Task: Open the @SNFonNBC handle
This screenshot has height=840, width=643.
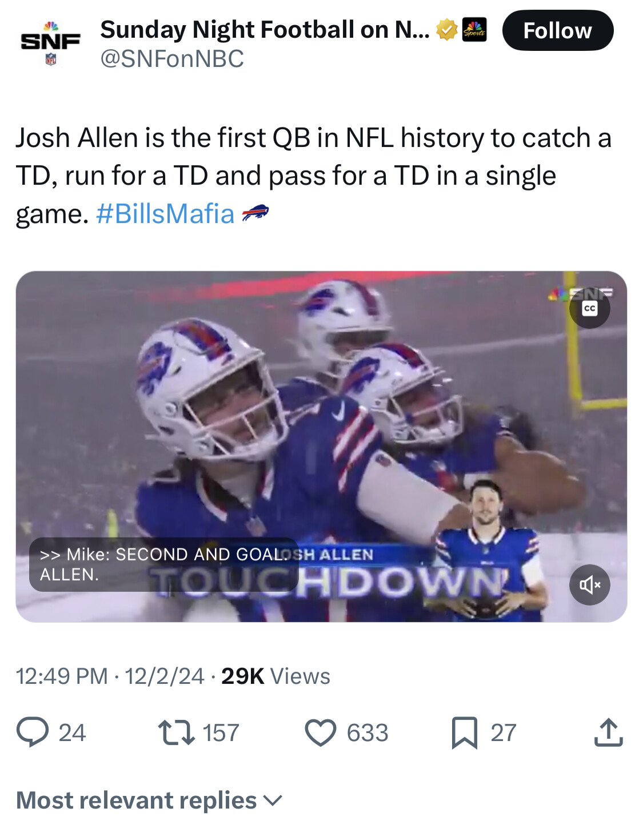Action: tap(172, 58)
